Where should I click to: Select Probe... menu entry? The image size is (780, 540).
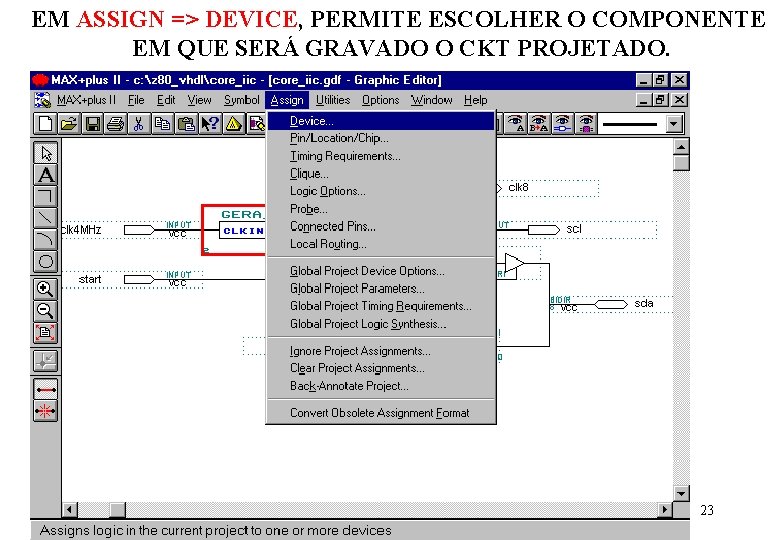[x=381, y=209]
